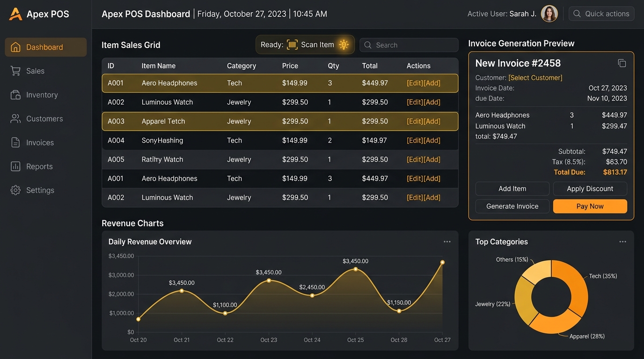Click the Inventory box icon
This screenshot has height=359, width=644.
point(15,95)
